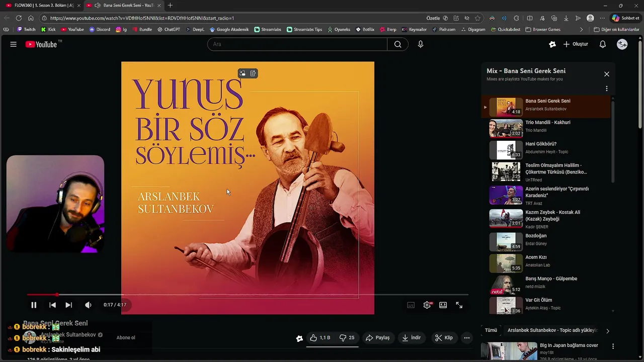Open Özetle summarize button
The width and height of the screenshot is (644, 362).
pos(437,18)
